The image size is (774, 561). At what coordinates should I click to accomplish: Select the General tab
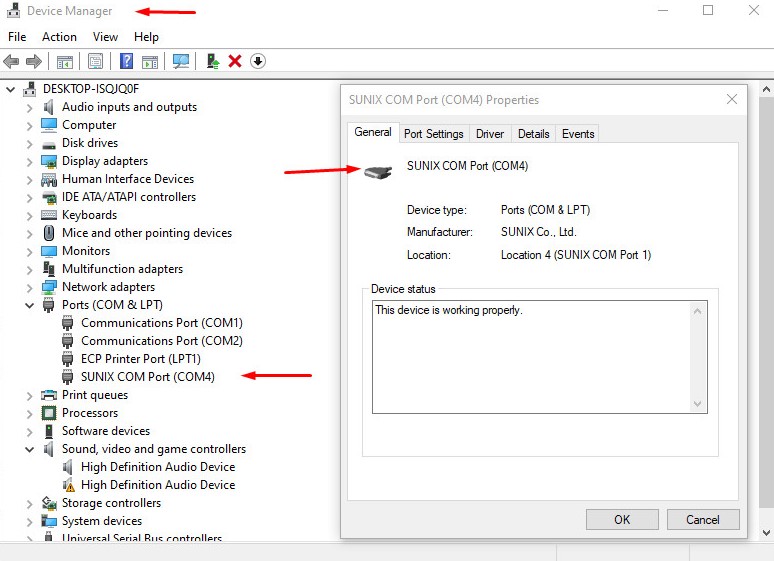pyautogui.click(x=373, y=132)
